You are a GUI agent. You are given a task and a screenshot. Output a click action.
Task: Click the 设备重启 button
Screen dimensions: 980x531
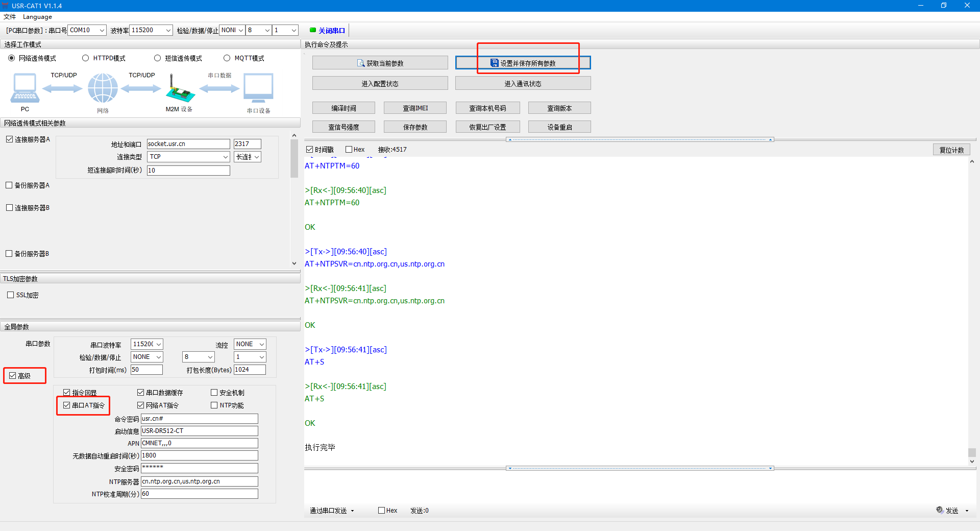[x=559, y=127]
